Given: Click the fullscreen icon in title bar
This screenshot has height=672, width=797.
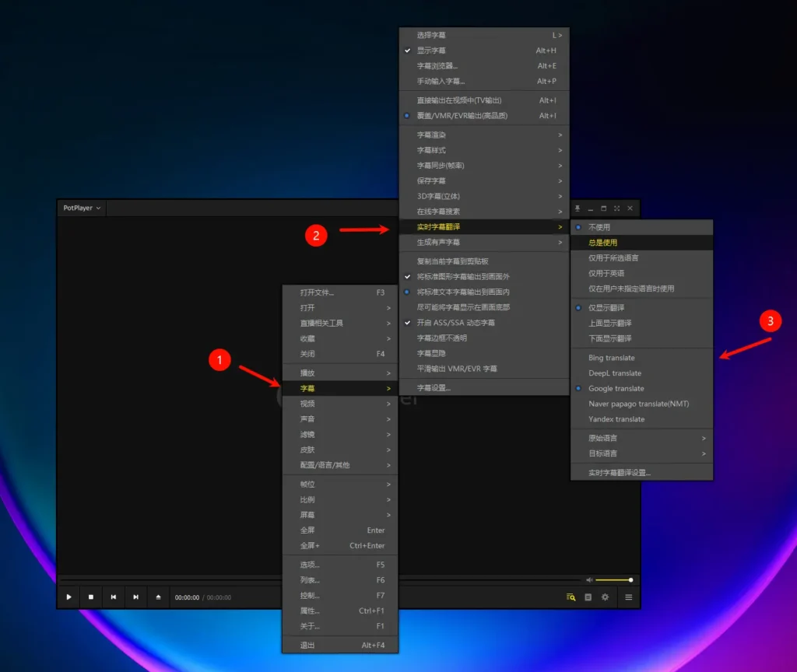Looking at the screenshot, I should pos(616,208).
